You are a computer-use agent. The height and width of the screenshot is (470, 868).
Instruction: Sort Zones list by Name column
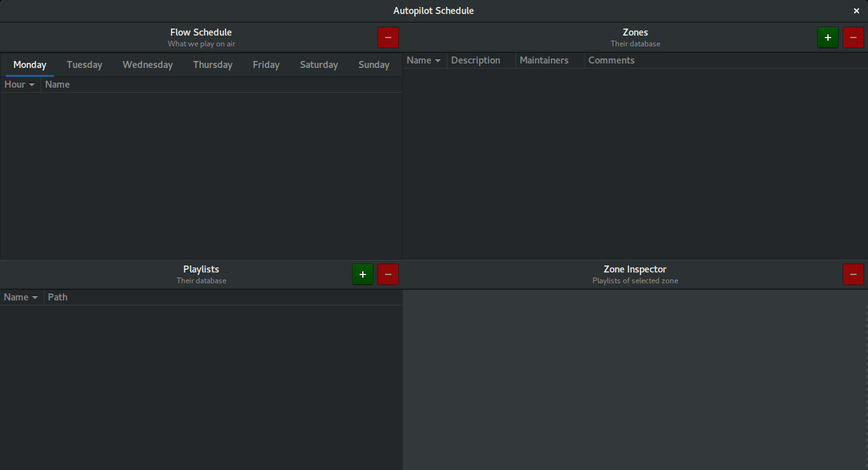(424, 60)
